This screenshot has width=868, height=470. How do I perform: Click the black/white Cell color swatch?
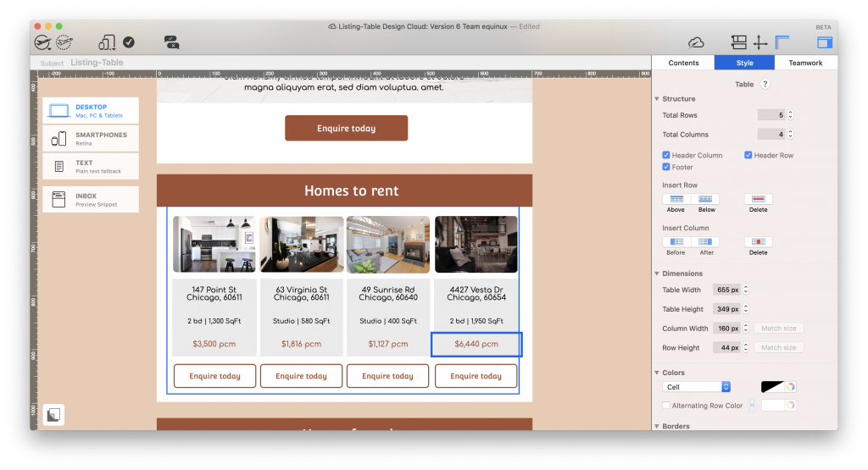(772, 387)
